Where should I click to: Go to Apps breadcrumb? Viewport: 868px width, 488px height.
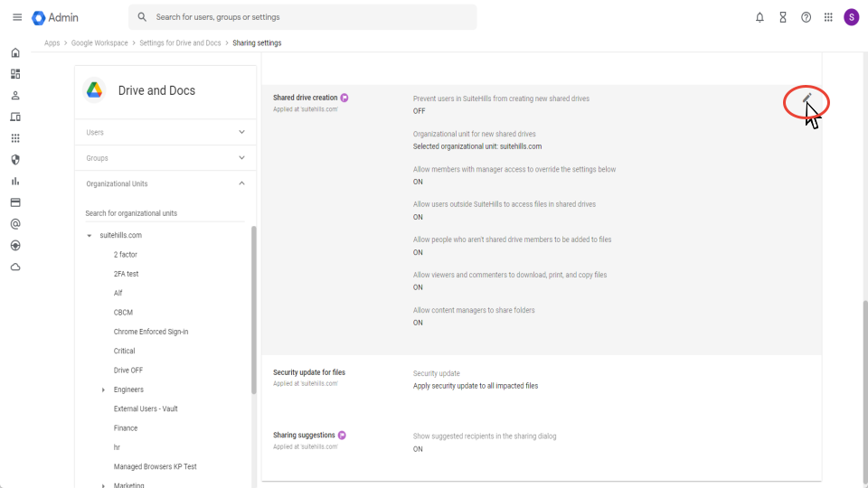tap(52, 43)
